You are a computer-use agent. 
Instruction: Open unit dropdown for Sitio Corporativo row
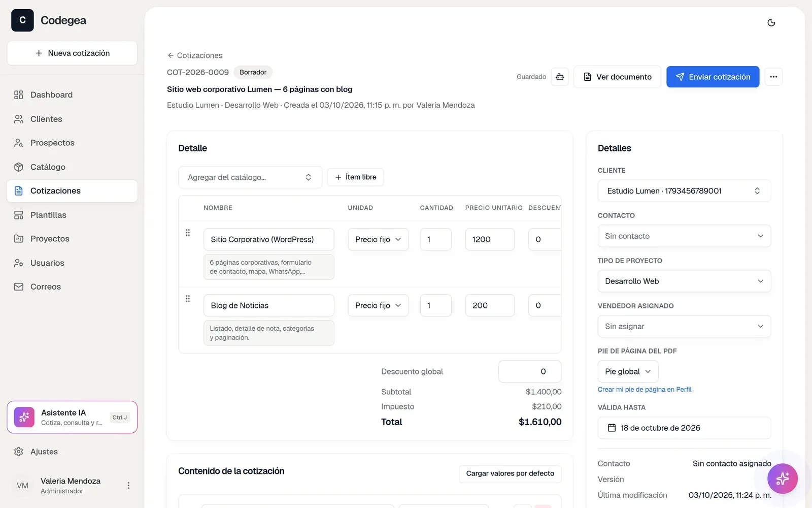click(x=378, y=239)
